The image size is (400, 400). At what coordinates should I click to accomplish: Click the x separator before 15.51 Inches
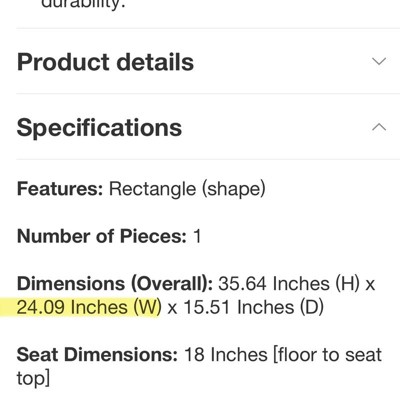tap(172, 309)
